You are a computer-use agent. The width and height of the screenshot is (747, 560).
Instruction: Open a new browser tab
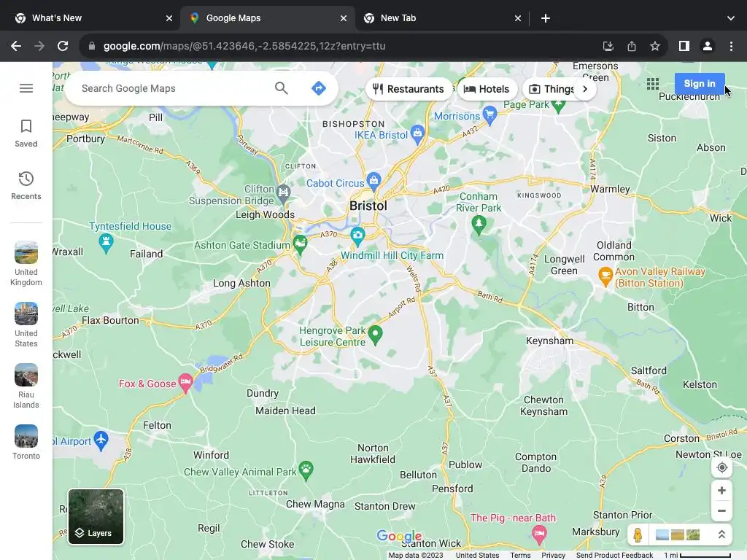coord(546,18)
